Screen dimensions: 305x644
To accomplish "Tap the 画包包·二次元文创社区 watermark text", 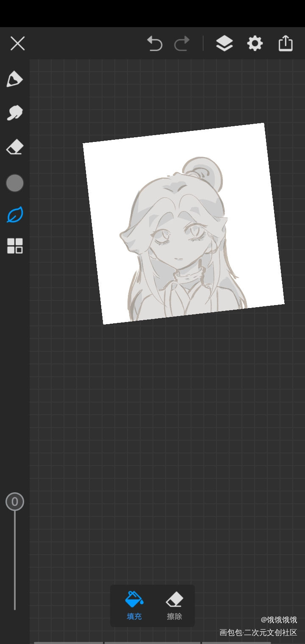I will point(258,633).
